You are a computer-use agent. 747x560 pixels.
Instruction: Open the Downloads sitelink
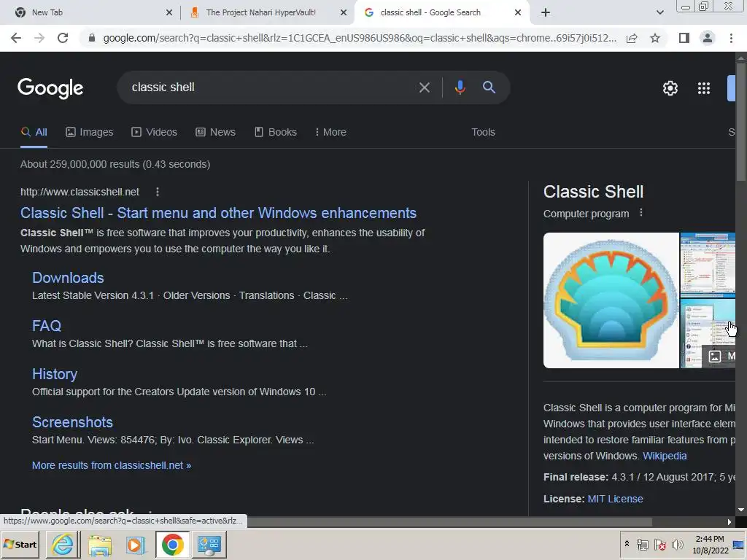(x=68, y=278)
